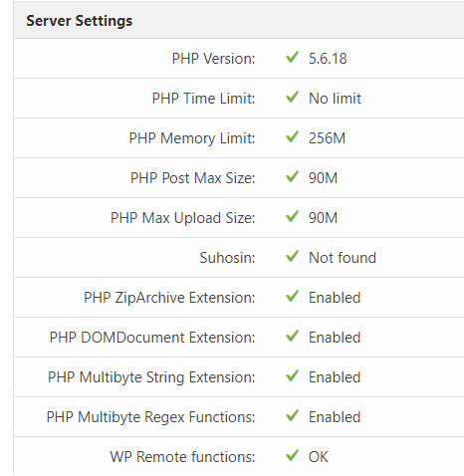Click the checkmark icon for PHP Time Limit
464x476 pixels.
[292, 98]
